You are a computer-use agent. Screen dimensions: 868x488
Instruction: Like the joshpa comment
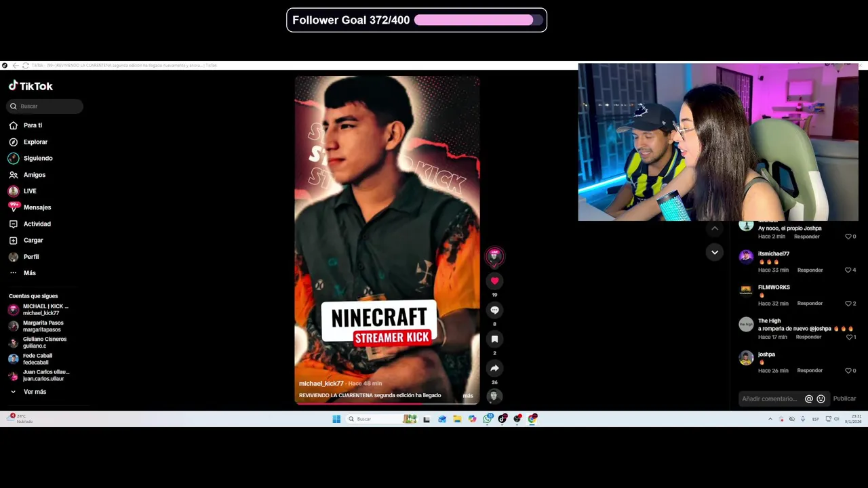pos(848,371)
